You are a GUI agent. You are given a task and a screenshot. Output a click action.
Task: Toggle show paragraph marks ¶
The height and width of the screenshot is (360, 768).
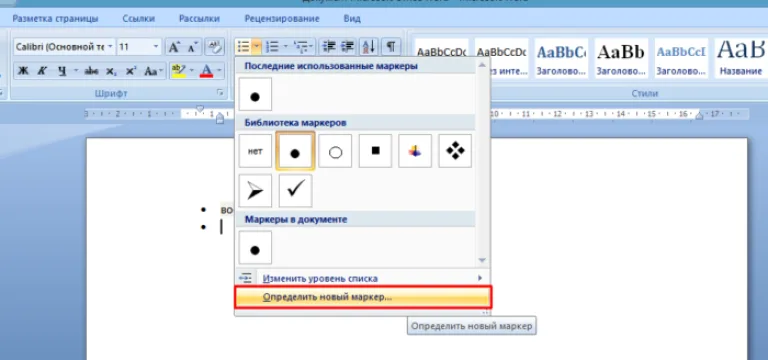coord(391,47)
